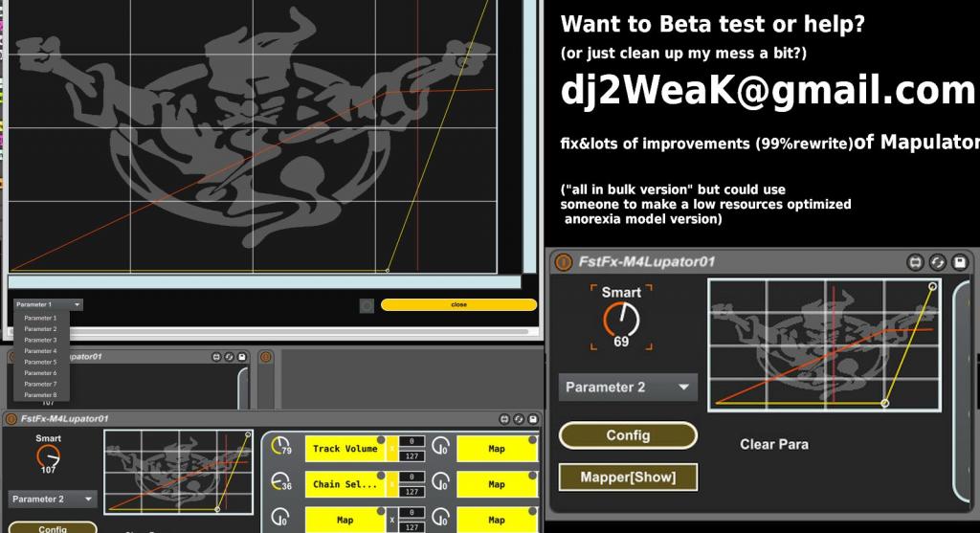Select Parameter 7 in the open dropdown list
This screenshot has width=980, height=533.
click(40, 385)
